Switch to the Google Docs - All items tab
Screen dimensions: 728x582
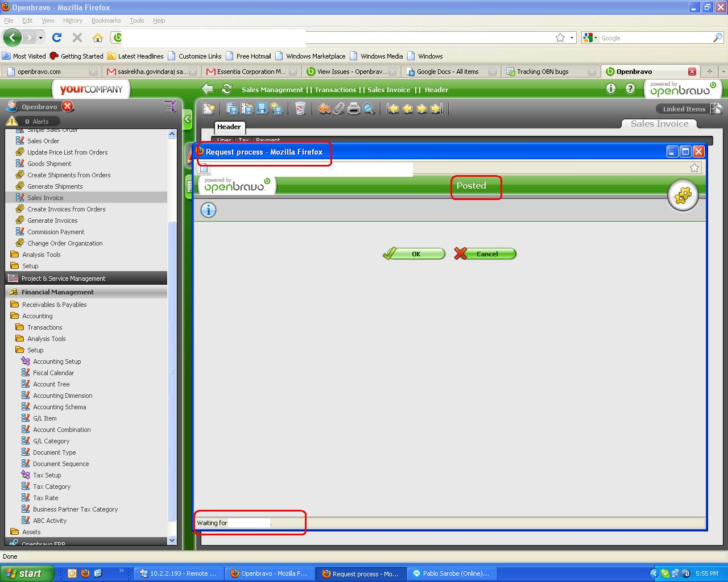click(450, 72)
